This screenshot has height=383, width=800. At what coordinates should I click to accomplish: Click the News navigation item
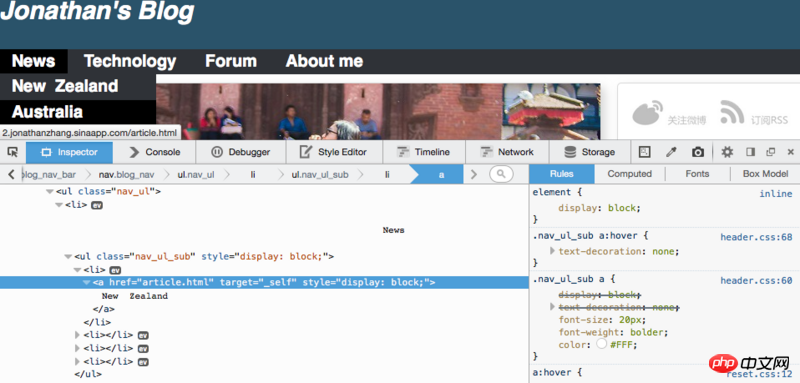point(34,61)
